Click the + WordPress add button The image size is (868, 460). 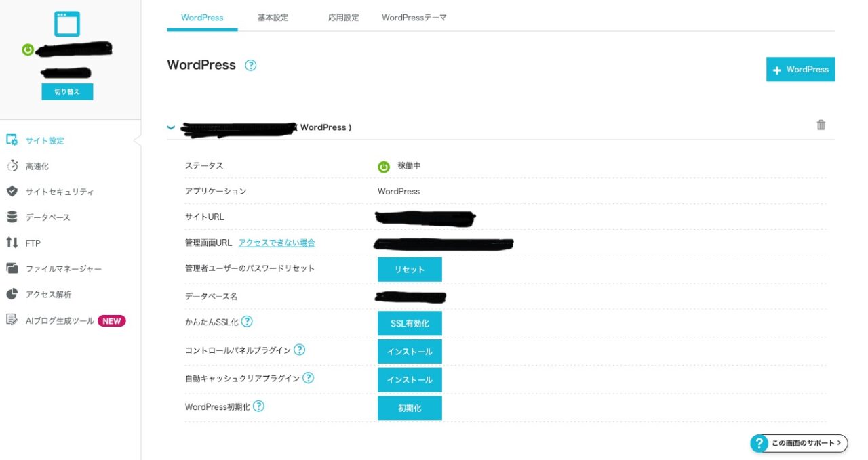coord(800,69)
